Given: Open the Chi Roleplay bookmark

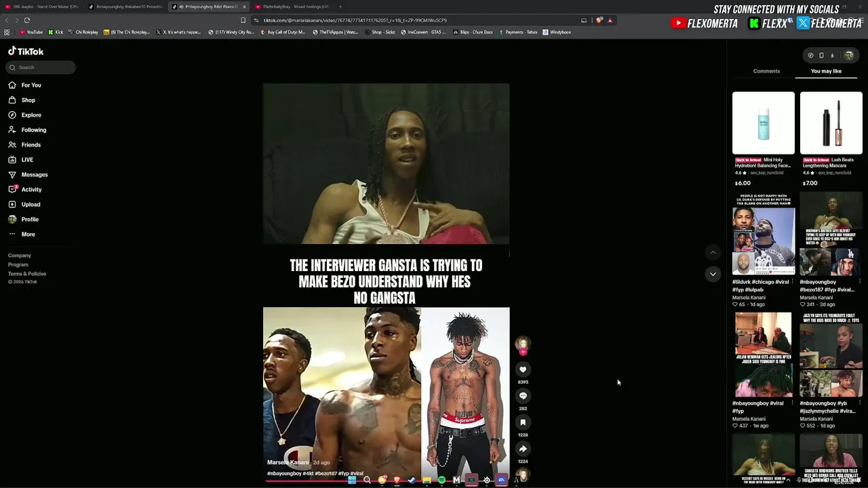Looking at the screenshot, I should coord(83,33).
